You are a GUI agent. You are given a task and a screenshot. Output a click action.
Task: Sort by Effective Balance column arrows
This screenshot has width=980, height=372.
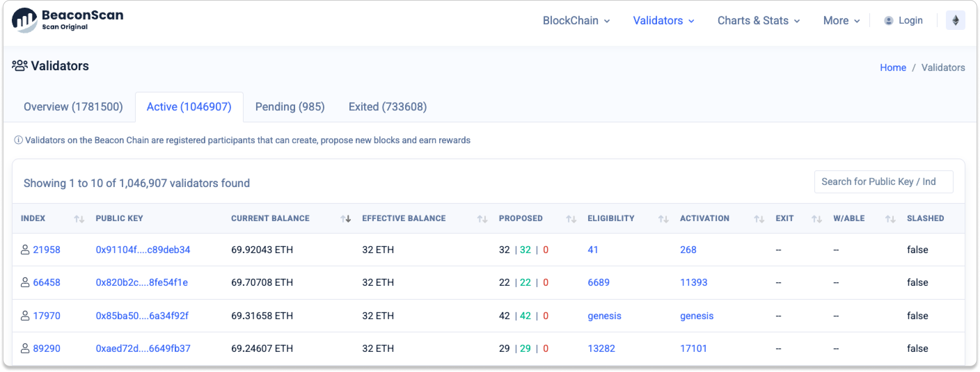[482, 219]
